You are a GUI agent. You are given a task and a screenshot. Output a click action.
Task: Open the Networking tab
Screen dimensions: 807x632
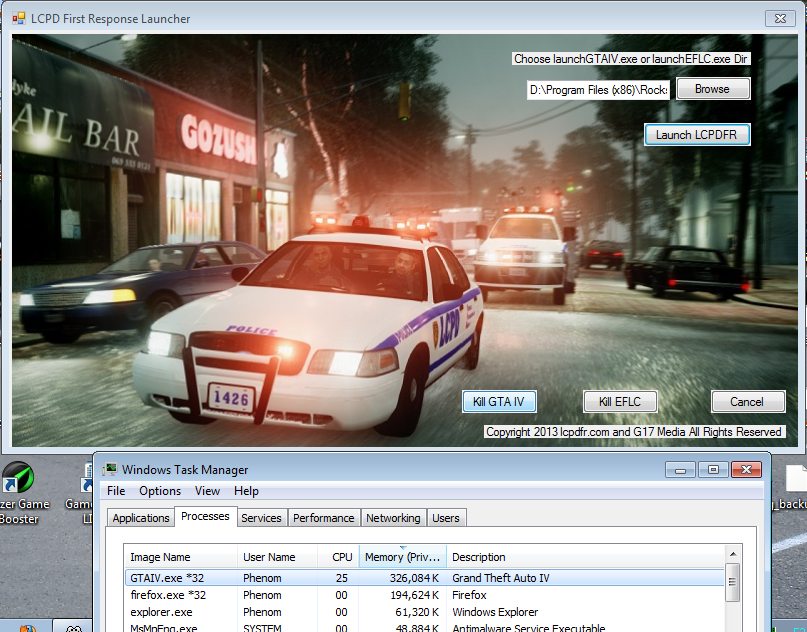393,518
